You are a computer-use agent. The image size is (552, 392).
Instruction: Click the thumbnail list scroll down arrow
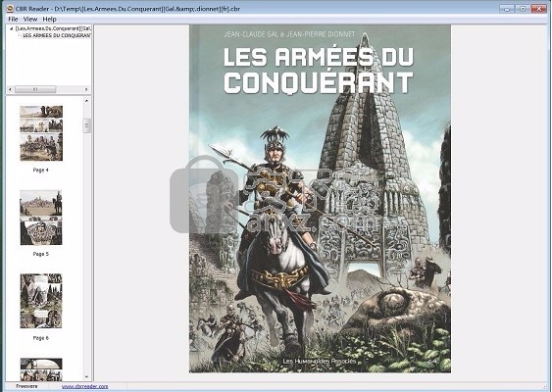86,377
